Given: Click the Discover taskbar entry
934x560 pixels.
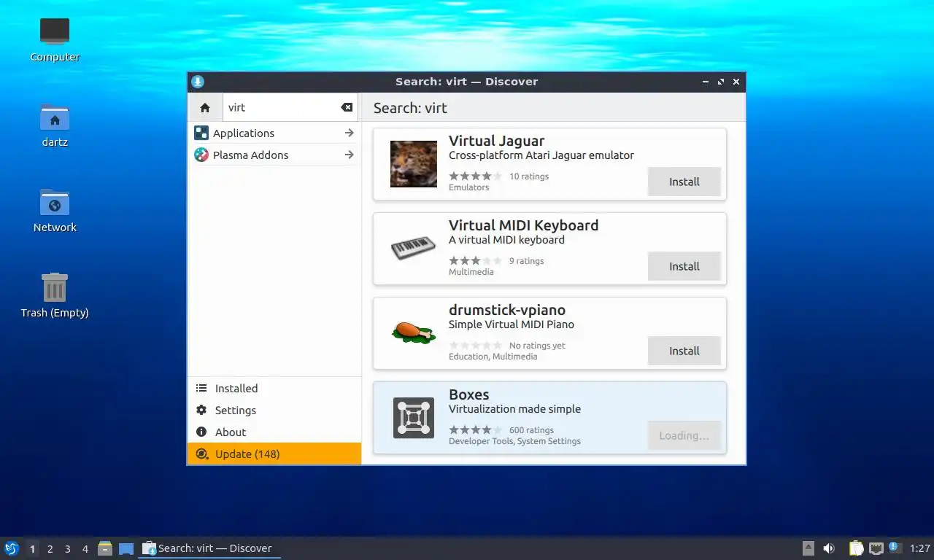Looking at the screenshot, I should (209, 548).
